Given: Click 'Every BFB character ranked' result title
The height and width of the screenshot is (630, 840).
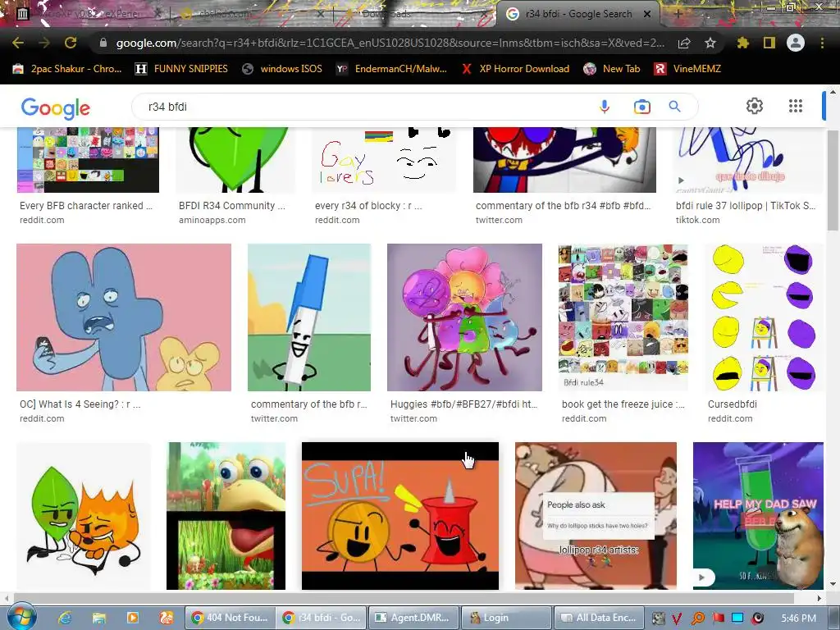Looking at the screenshot, I should 86,206.
